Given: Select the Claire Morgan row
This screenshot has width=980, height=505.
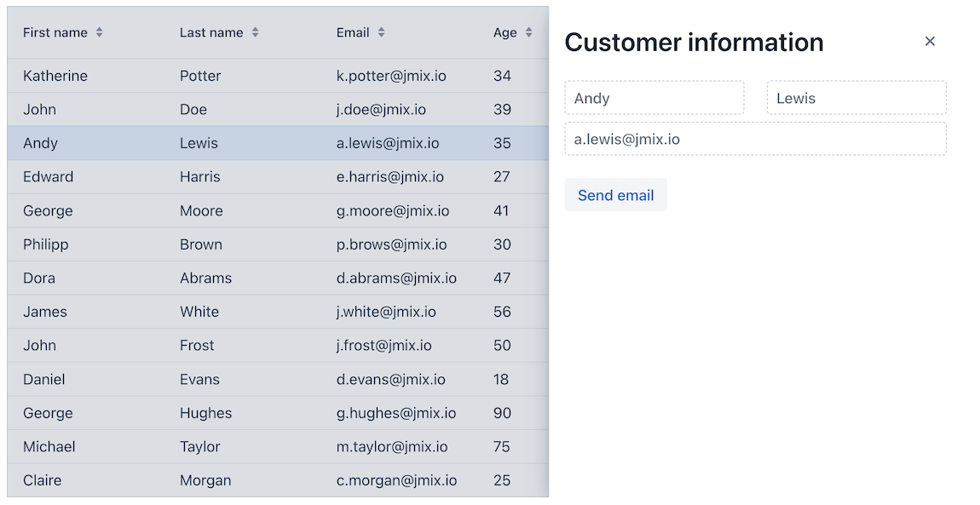Looking at the screenshot, I should (256, 480).
